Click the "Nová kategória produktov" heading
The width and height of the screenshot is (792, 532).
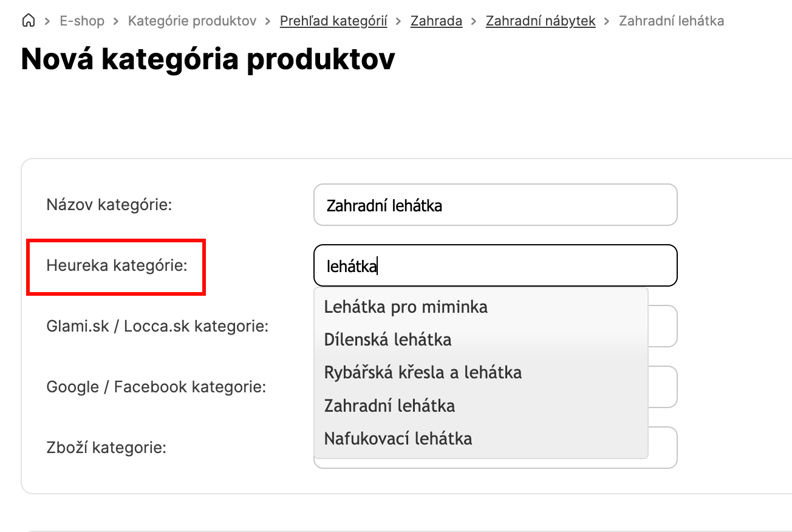click(208, 60)
